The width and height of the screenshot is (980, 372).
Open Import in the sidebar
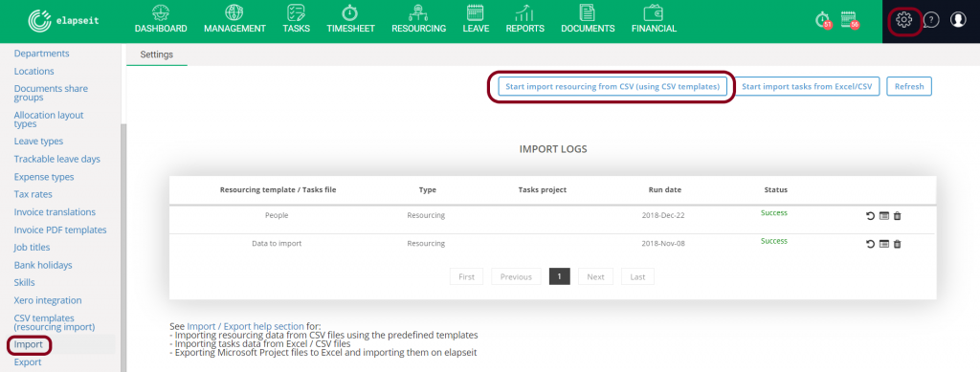coord(28,344)
